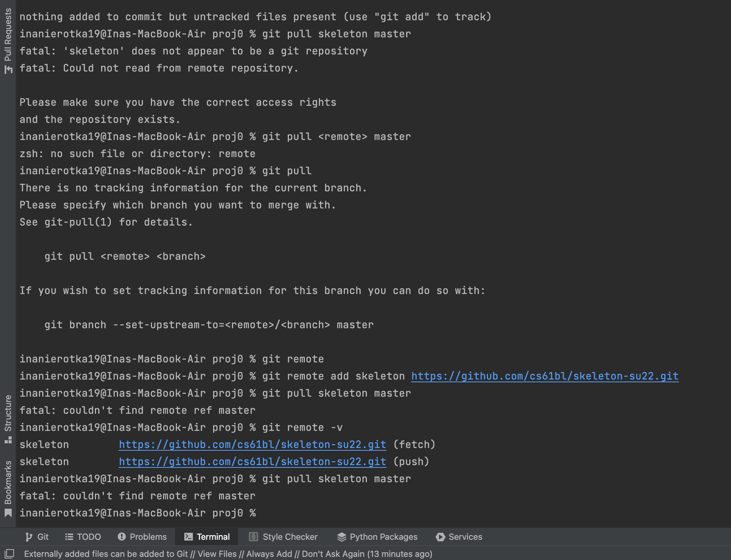Click the Style Checker icon

click(x=254, y=537)
